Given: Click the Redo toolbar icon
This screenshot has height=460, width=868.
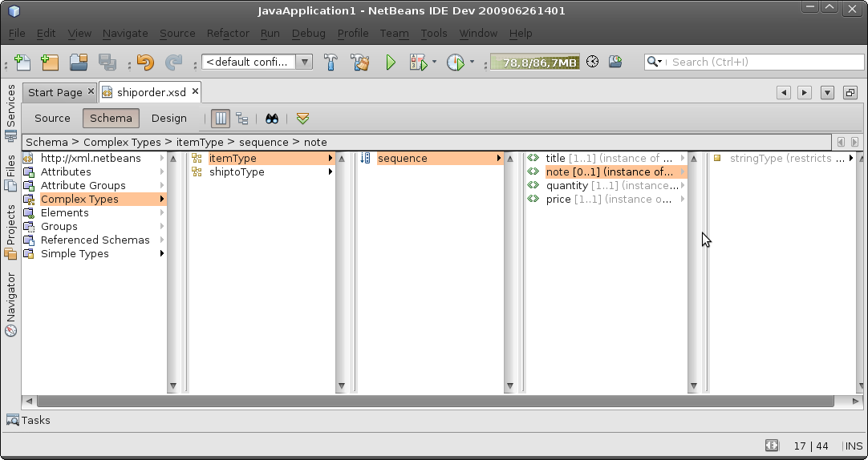Looking at the screenshot, I should click(173, 62).
